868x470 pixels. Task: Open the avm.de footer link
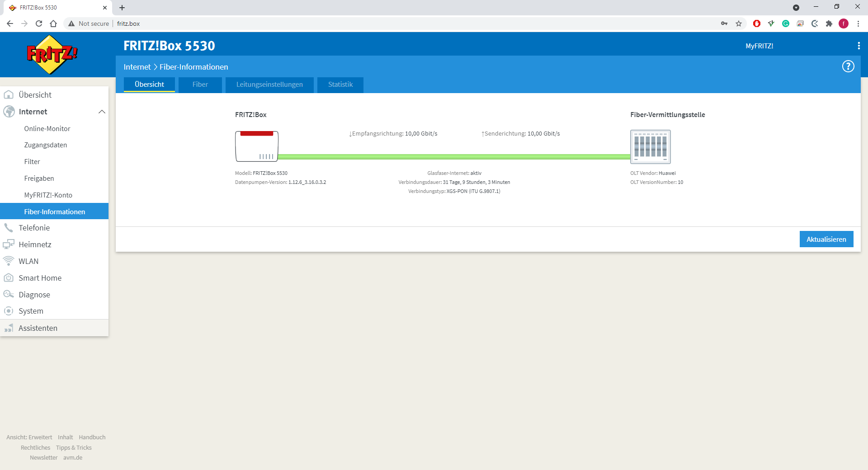coord(73,458)
